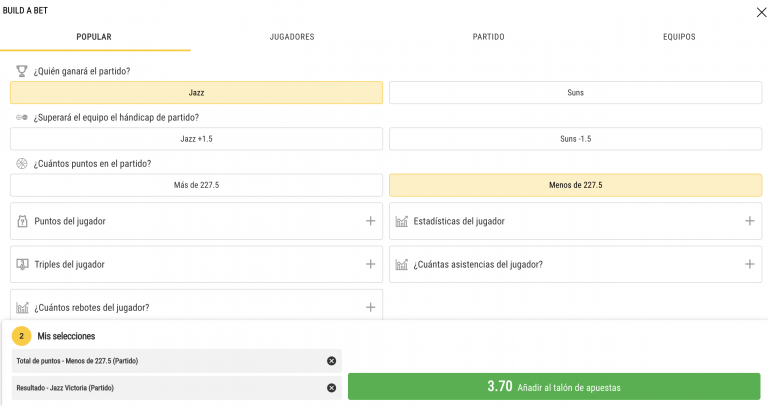Click the chart icon in Estadísticas del jugador
The image size is (768, 411).
point(402,221)
